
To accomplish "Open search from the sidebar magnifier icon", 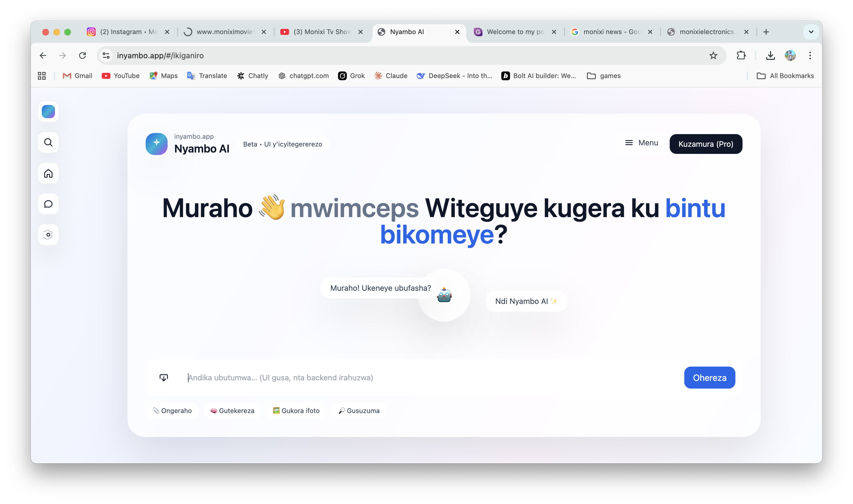I will point(48,142).
